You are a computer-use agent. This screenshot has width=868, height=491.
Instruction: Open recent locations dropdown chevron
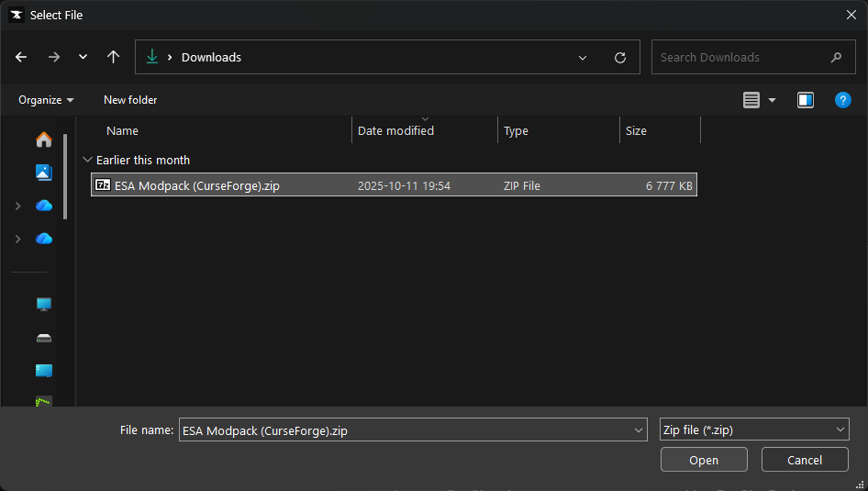pos(83,57)
